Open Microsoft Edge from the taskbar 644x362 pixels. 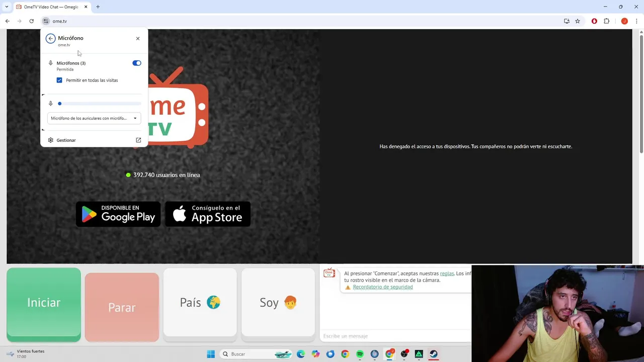pyautogui.click(x=301, y=354)
